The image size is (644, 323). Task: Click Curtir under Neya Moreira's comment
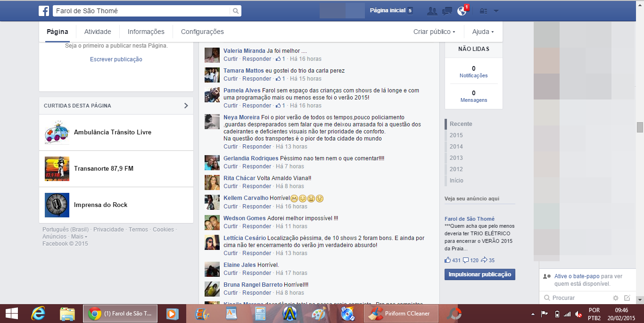[x=231, y=147]
